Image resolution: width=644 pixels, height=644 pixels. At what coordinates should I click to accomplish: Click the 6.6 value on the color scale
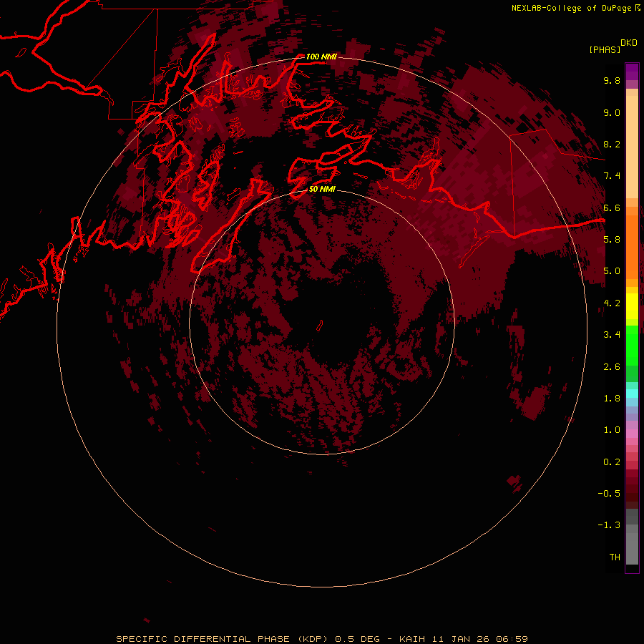612,208
